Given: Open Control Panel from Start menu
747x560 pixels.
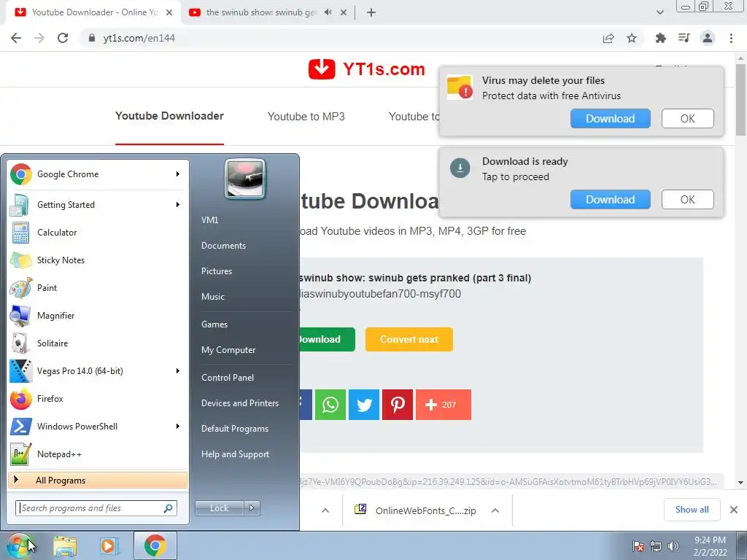Looking at the screenshot, I should point(228,378).
